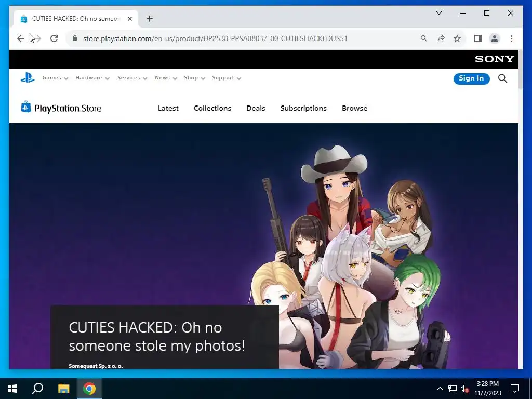Bookmark this tab with the star icon
The height and width of the screenshot is (399, 532).
457,38
